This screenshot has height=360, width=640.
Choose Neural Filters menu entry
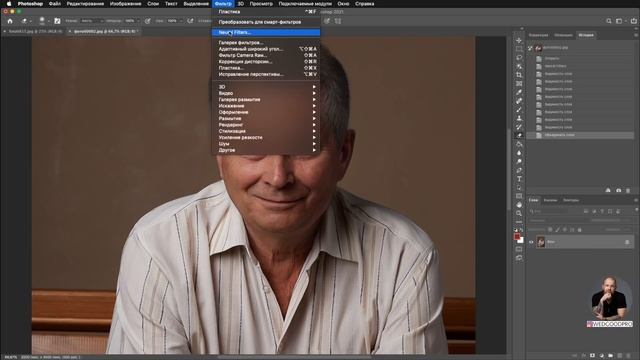[x=266, y=32]
